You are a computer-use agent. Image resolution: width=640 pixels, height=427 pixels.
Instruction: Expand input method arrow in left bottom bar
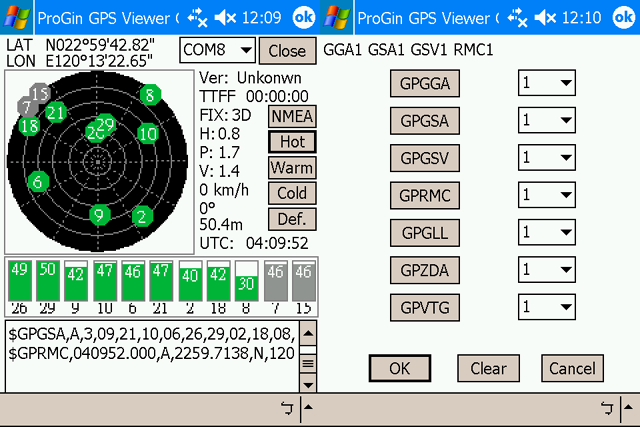coord(309,407)
